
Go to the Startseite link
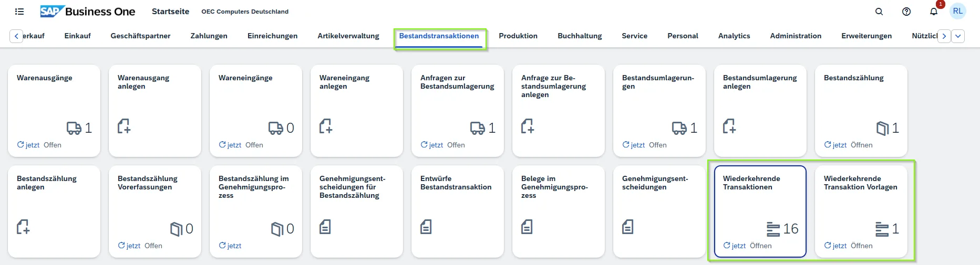click(x=170, y=12)
